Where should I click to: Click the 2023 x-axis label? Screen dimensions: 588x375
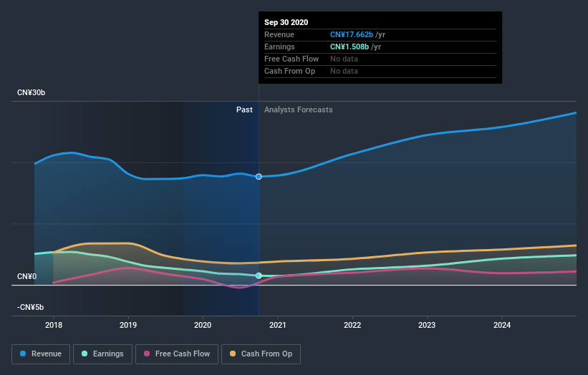tap(427, 325)
